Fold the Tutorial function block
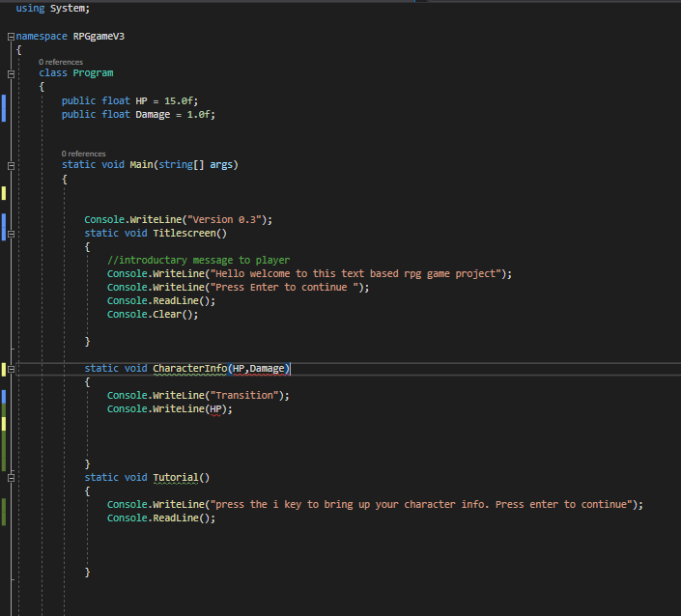Screen dimensions: 681x616 click(11, 477)
